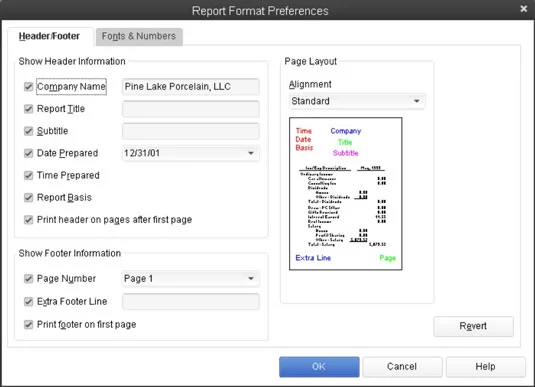Screen dimensions: 535x387
Task: Select the Header/Footer tab
Action: click(x=49, y=36)
